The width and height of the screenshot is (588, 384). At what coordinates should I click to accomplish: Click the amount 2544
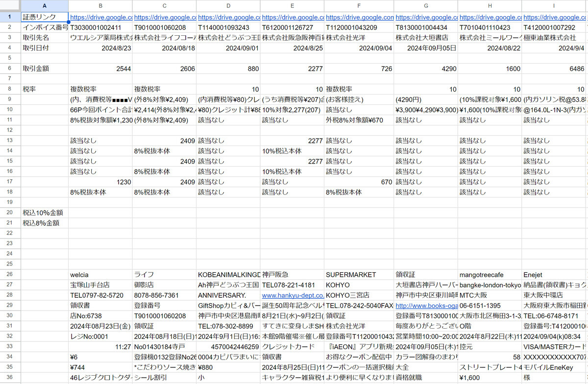click(100, 69)
